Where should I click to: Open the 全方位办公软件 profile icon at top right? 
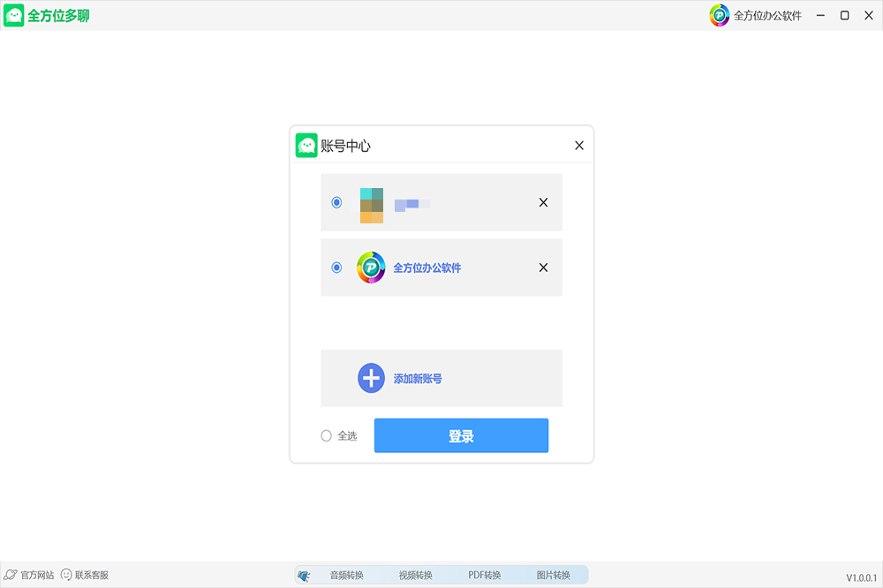coord(720,15)
